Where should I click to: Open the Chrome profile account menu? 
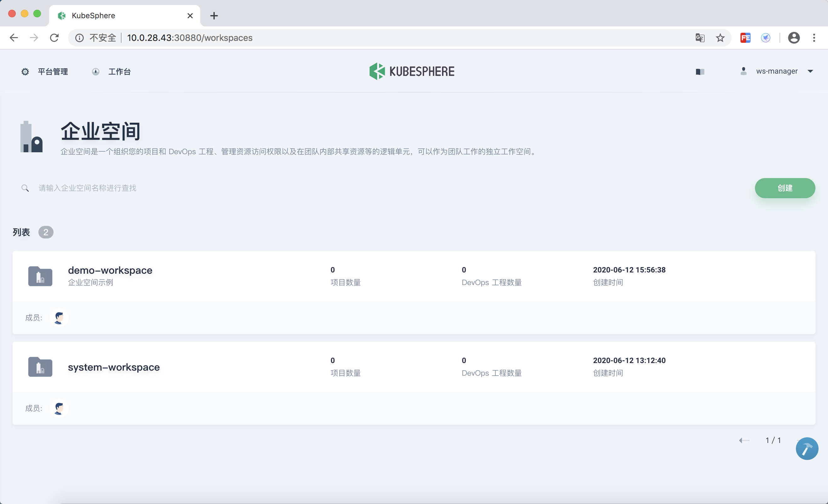(x=794, y=38)
